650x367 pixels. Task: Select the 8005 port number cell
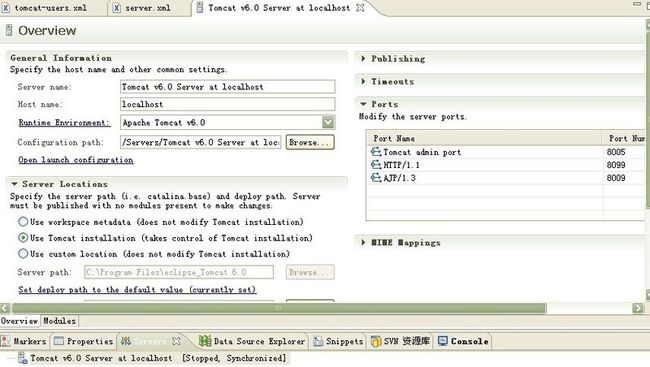coord(616,152)
